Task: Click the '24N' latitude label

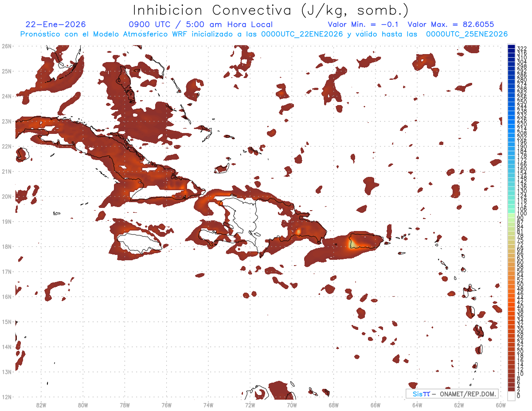Action: 7,96
